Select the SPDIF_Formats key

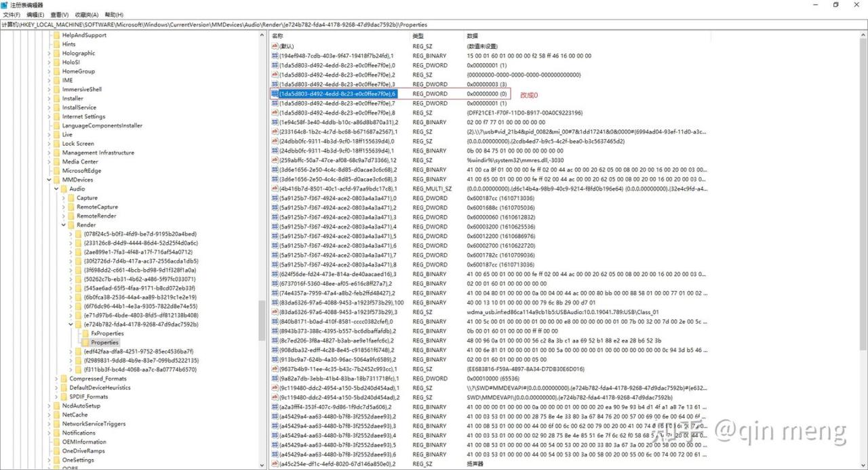(88, 397)
